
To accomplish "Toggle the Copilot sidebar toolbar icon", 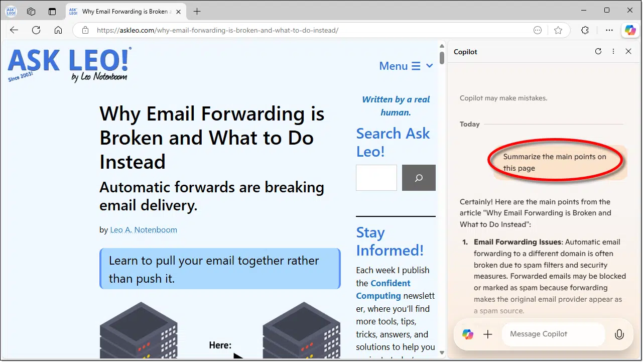I will [630, 30].
